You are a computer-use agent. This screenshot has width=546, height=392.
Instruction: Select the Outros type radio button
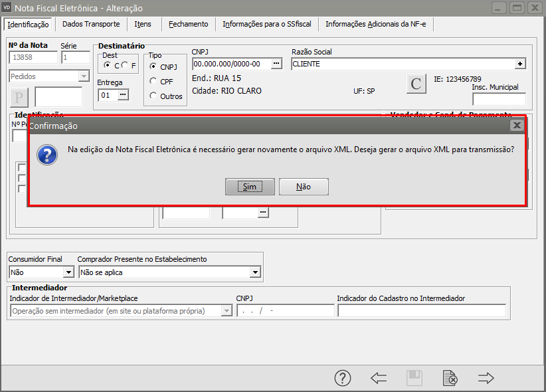click(x=153, y=96)
